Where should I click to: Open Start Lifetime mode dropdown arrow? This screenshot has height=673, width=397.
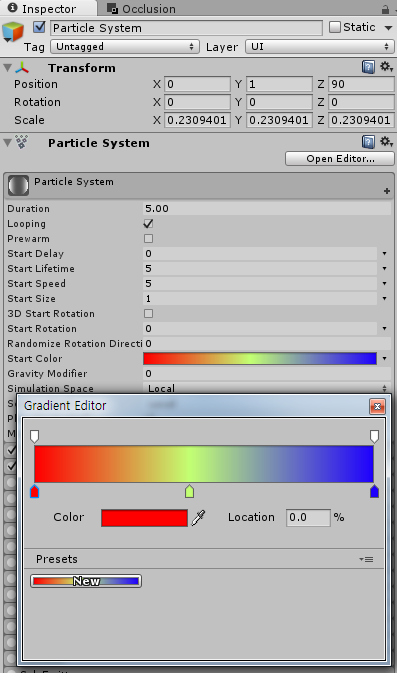click(385, 269)
